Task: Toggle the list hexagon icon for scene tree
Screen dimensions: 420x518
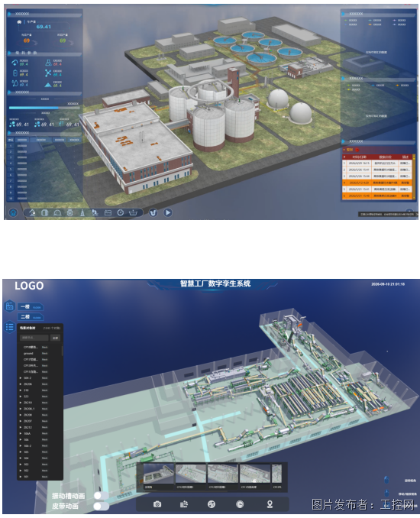Action: 10,327
